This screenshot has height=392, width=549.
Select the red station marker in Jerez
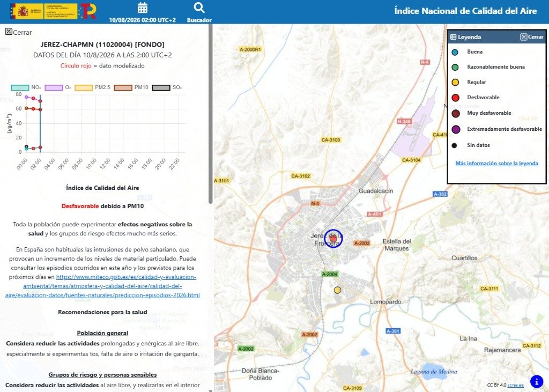(333, 239)
